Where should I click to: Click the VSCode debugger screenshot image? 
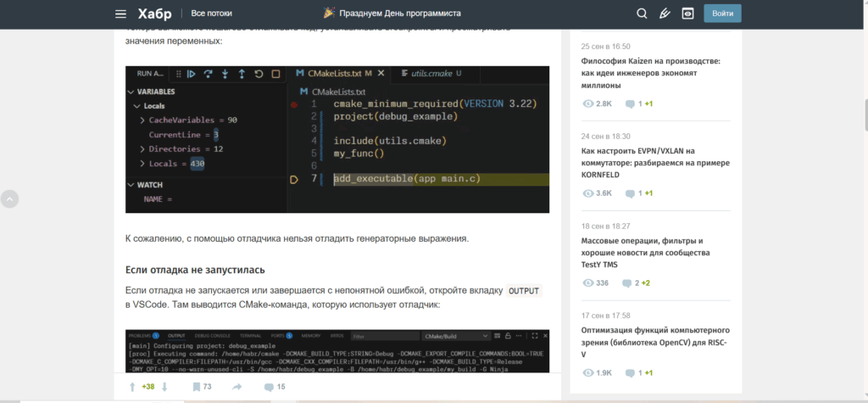coord(337,139)
